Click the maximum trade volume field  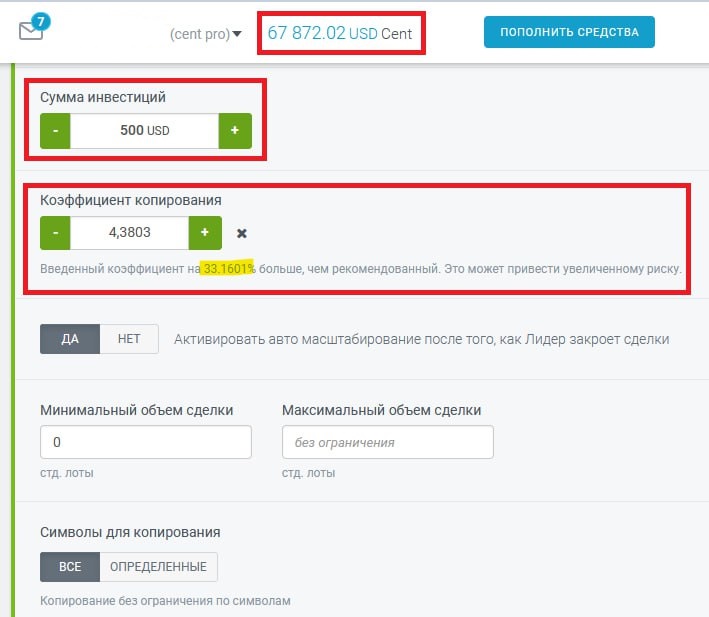point(388,442)
